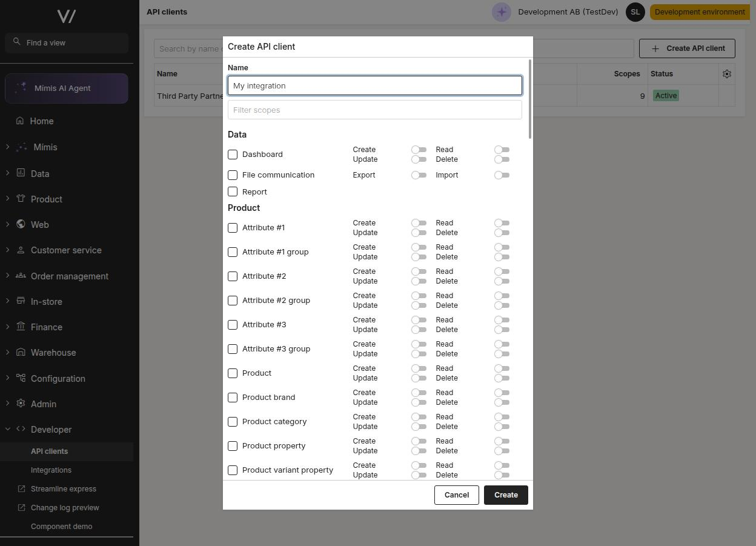Click the table settings gear icon

(x=727, y=74)
